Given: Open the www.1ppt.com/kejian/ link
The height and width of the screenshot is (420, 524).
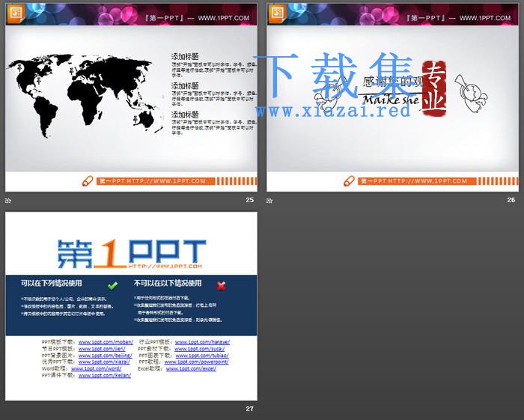Looking at the screenshot, I should (x=105, y=375).
